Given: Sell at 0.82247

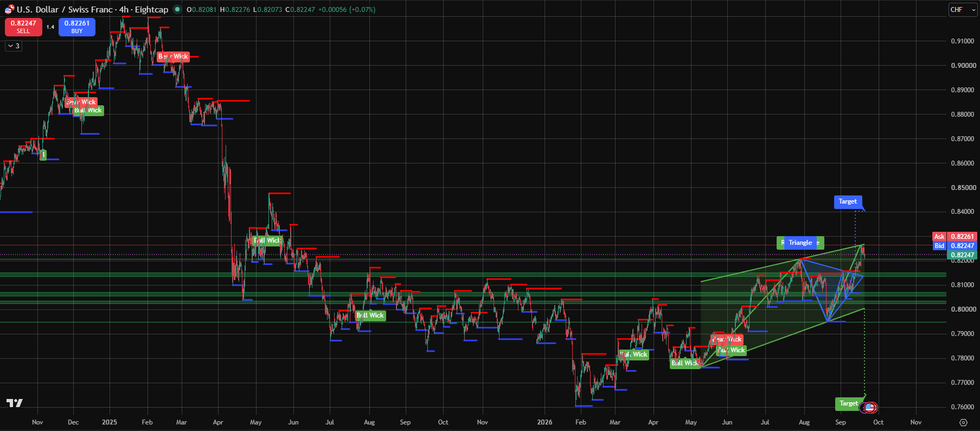Looking at the screenshot, I should click(23, 27).
